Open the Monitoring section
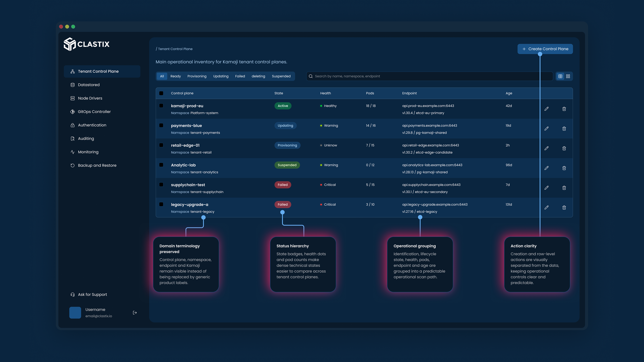 click(102, 152)
